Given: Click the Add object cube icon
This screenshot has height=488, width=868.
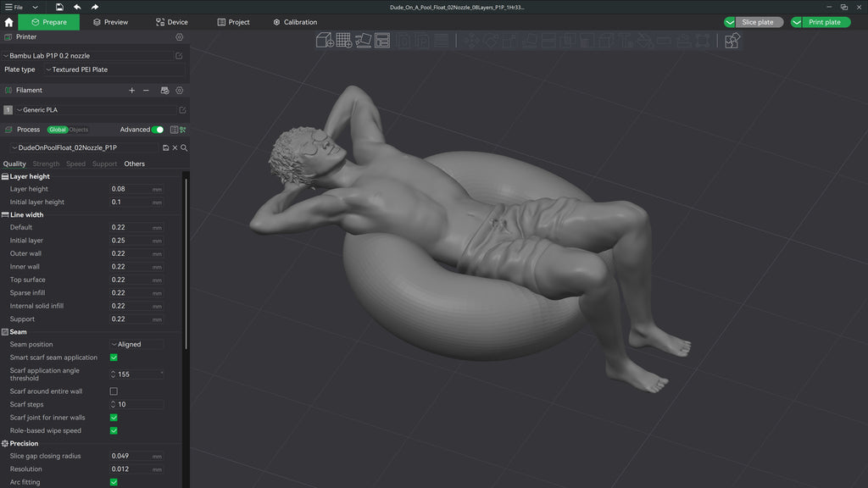Looking at the screenshot, I should click(325, 41).
